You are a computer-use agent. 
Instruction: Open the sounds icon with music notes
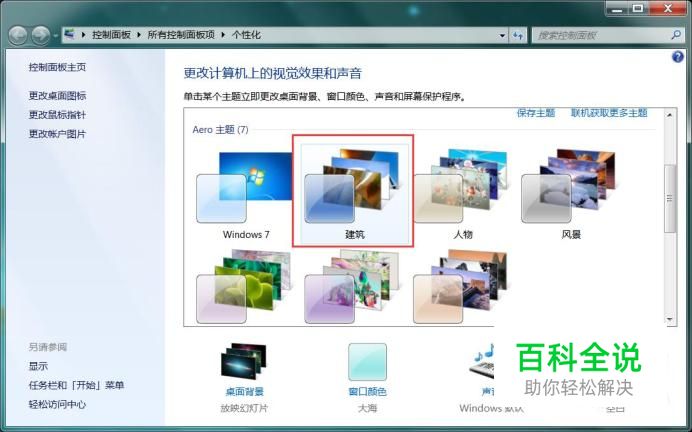click(x=483, y=362)
